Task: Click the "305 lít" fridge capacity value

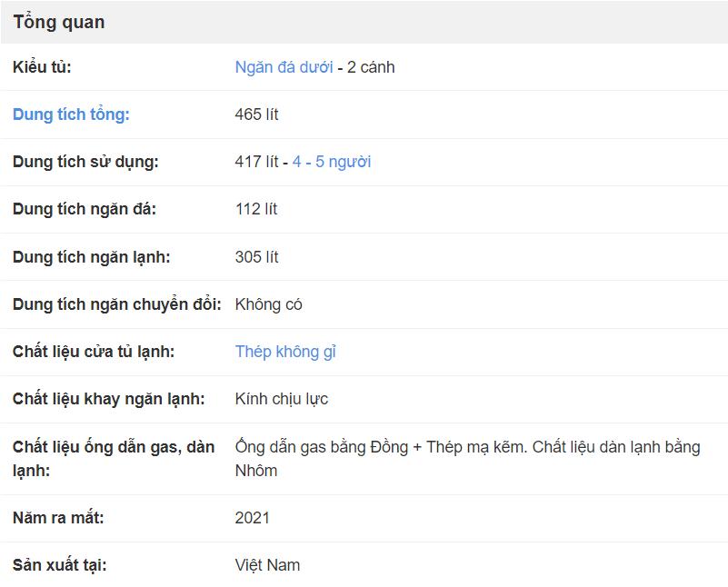Action: 256,257
